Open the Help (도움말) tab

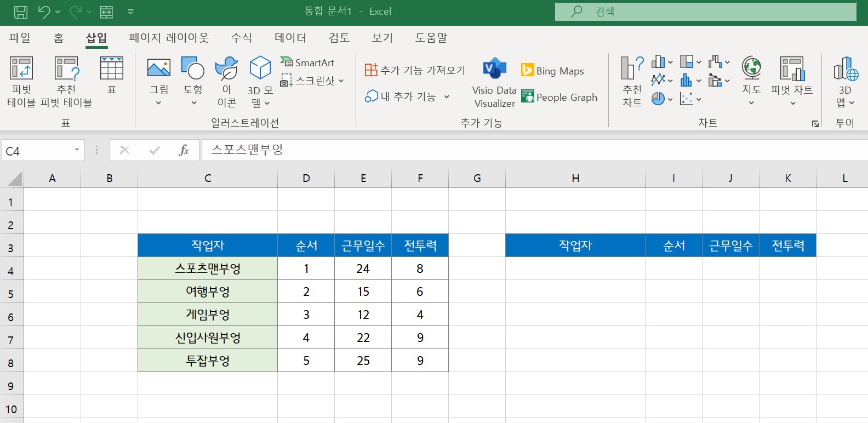(431, 38)
